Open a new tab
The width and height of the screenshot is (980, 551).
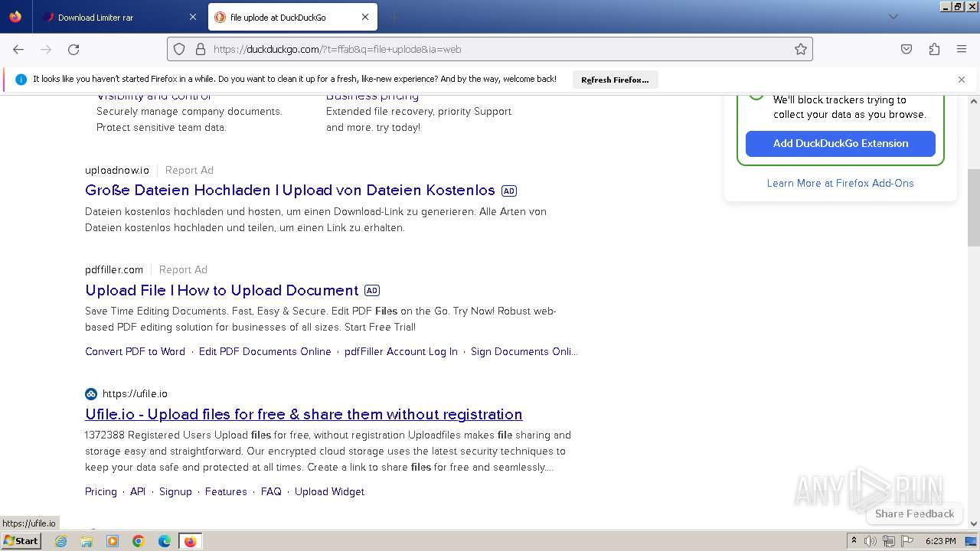click(394, 17)
